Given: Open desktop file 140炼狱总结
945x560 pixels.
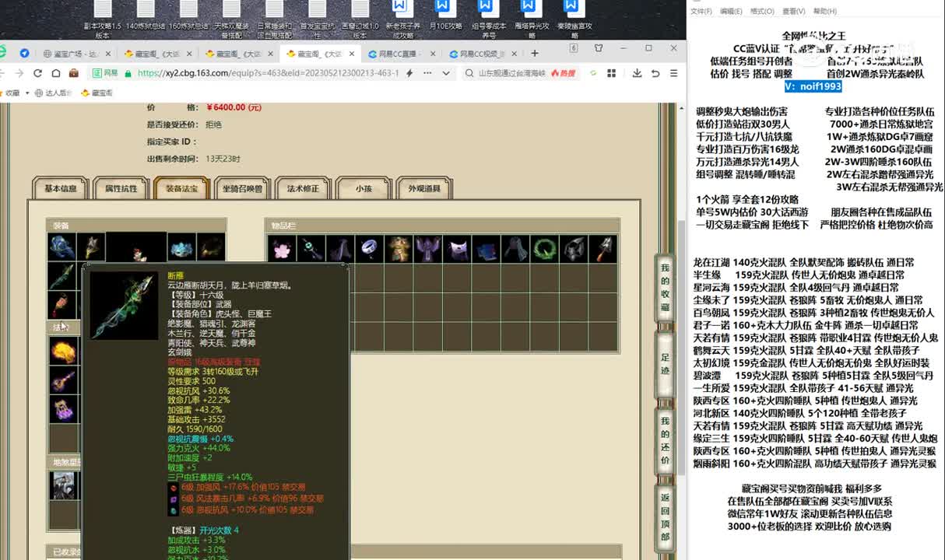Looking at the screenshot, I should (146, 16).
